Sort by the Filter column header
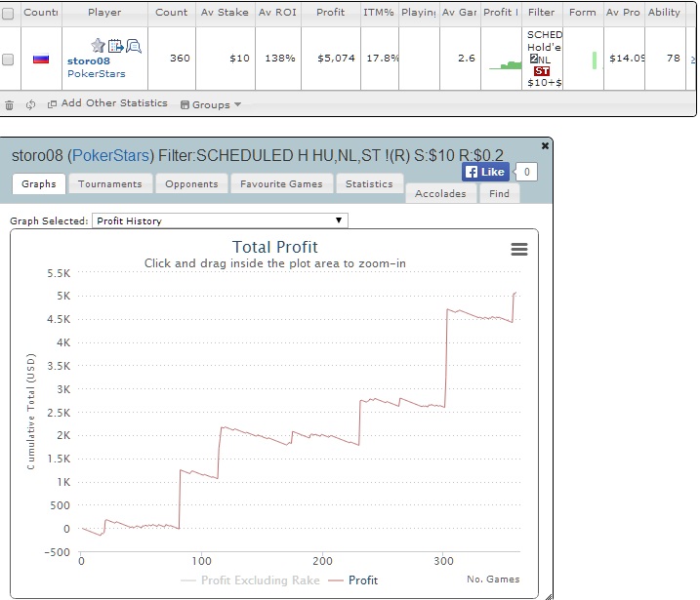700x600 pixels. pyautogui.click(x=542, y=13)
